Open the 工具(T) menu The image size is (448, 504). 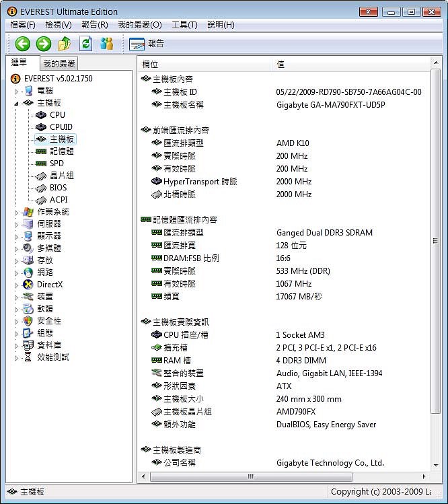184,25
